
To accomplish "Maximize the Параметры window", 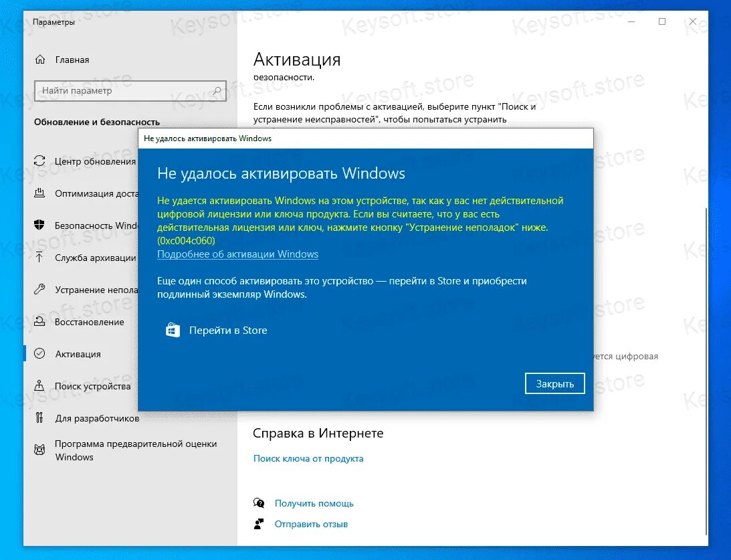I will coord(662,21).
